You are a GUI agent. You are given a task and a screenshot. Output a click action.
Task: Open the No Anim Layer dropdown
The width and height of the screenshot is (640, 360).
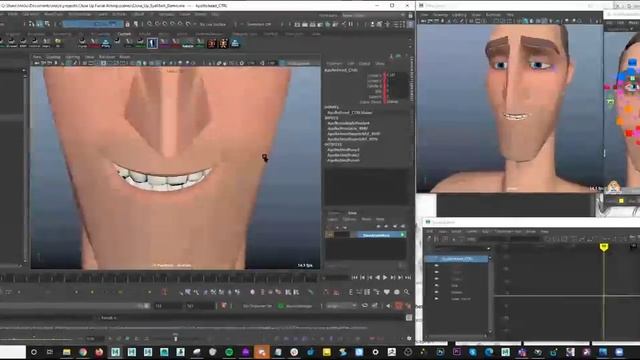pyautogui.click(x=299, y=306)
